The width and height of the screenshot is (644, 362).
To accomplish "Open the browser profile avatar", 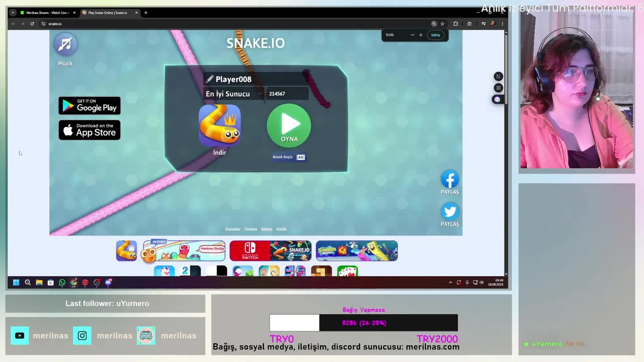I will click(493, 24).
